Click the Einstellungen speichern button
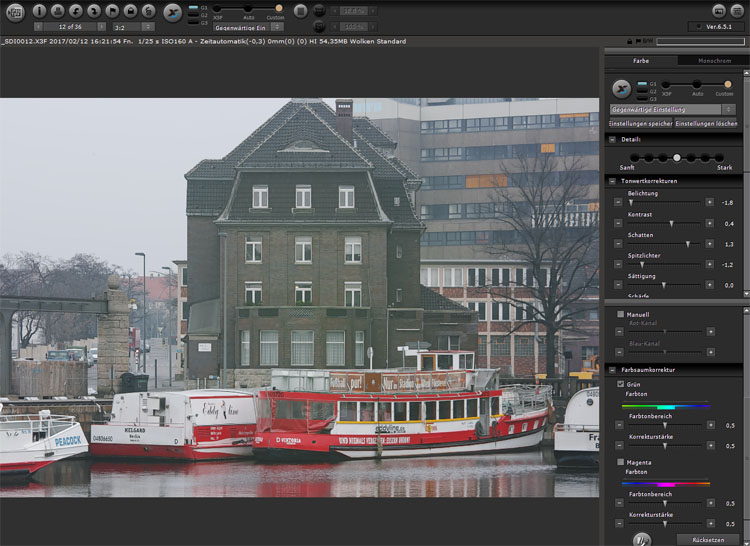The image size is (750, 546). (640, 123)
